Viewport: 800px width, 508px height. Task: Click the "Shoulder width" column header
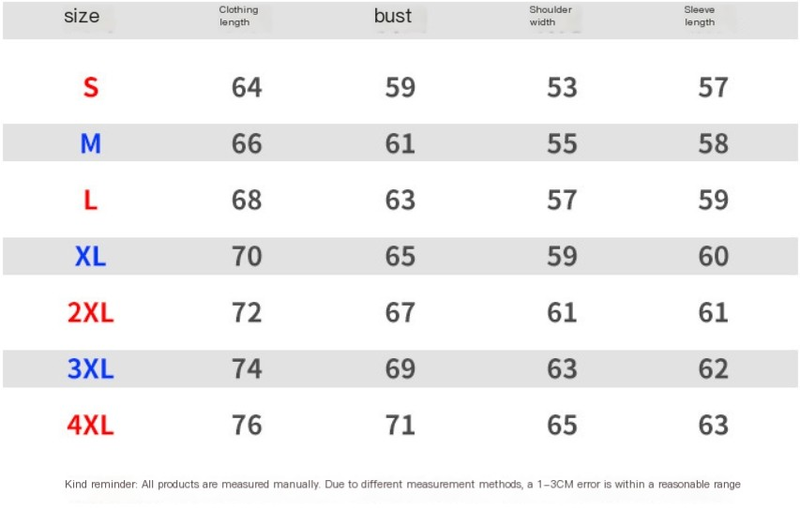pyautogui.click(x=550, y=16)
